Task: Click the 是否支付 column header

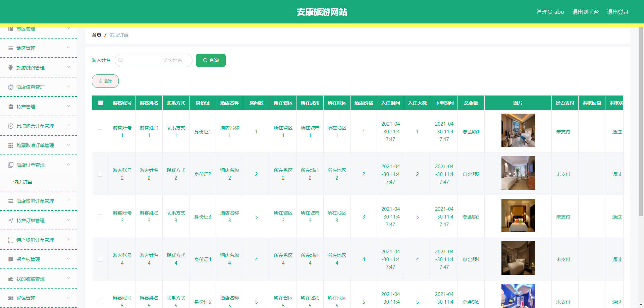Action: point(565,103)
